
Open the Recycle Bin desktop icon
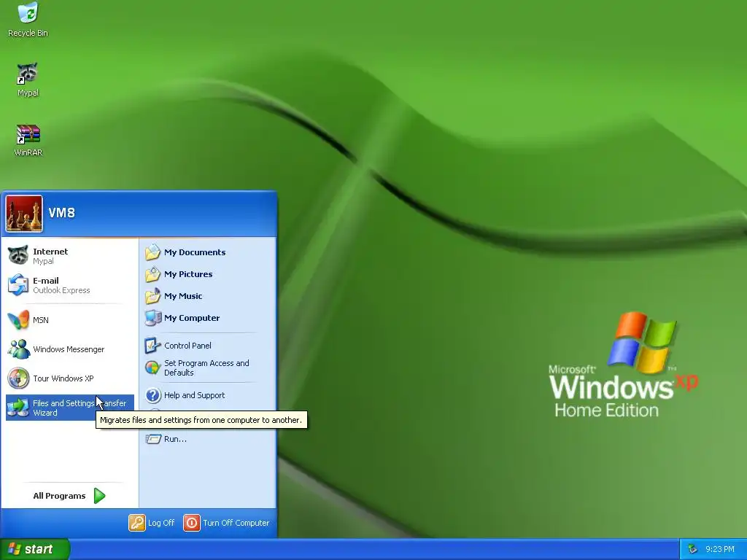[x=28, y=19]
